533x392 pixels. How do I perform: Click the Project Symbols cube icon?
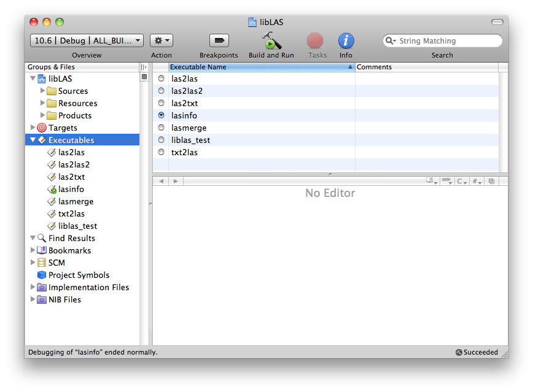[x=42, y=275]
